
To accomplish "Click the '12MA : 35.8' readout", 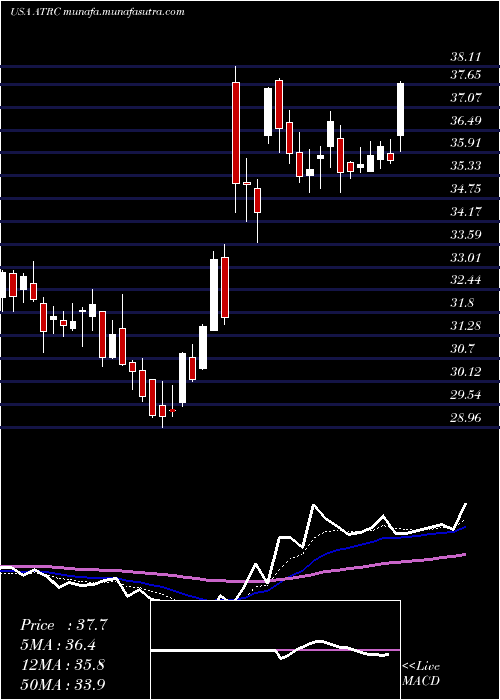I will (62, 665).
